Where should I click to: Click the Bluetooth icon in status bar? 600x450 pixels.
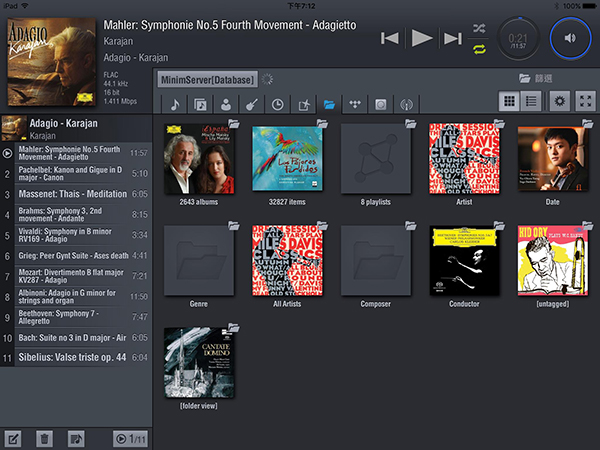click(x=557, y=5)
